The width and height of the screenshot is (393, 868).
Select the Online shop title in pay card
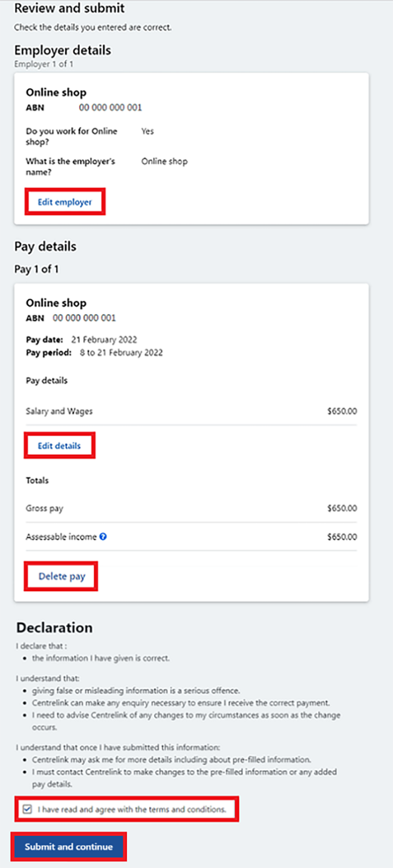coord(56,303)
